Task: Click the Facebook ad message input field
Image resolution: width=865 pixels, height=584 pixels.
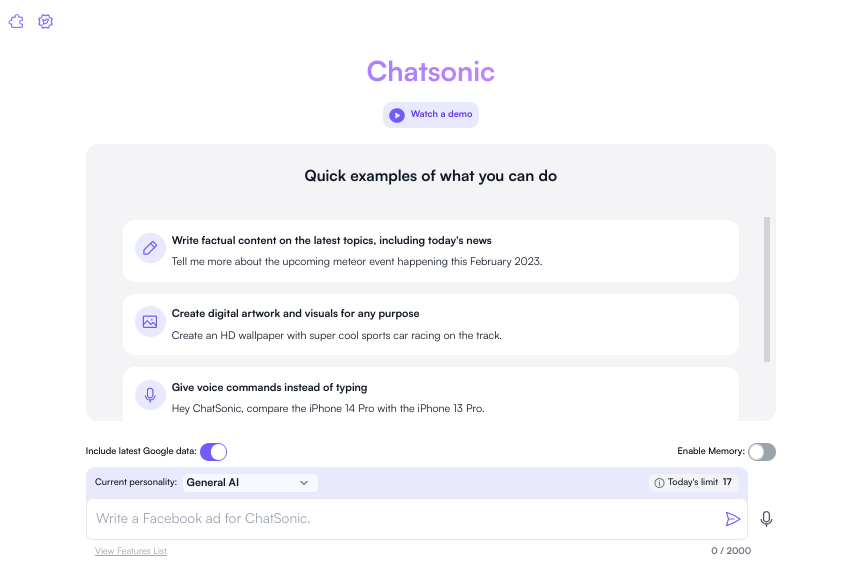Action: (x=400, y=518)
